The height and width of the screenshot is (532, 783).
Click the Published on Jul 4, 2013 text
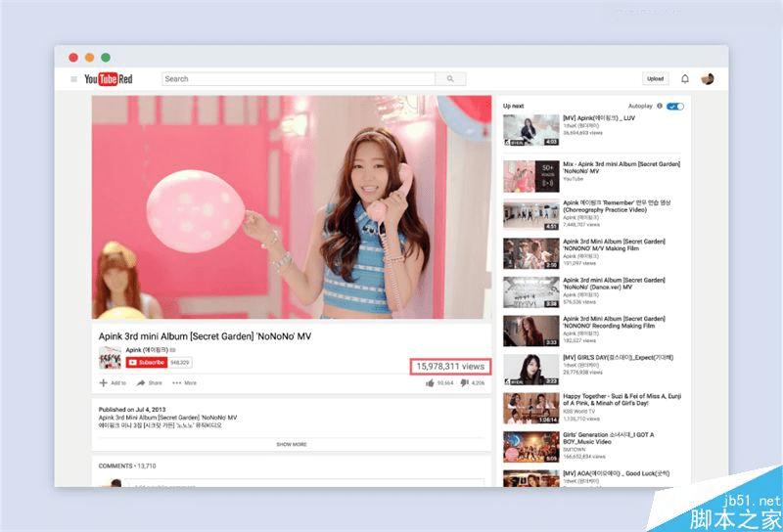click(132, 409)
